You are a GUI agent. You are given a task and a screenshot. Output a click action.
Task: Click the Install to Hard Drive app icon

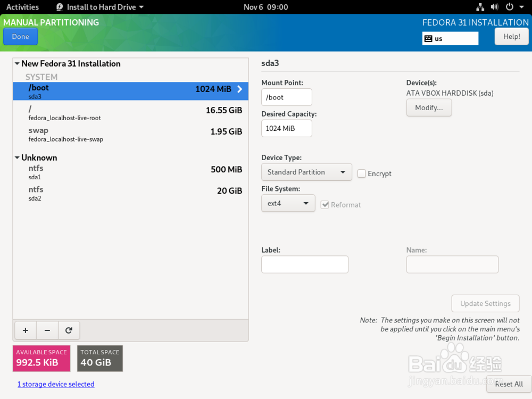[x=60, y=7]
